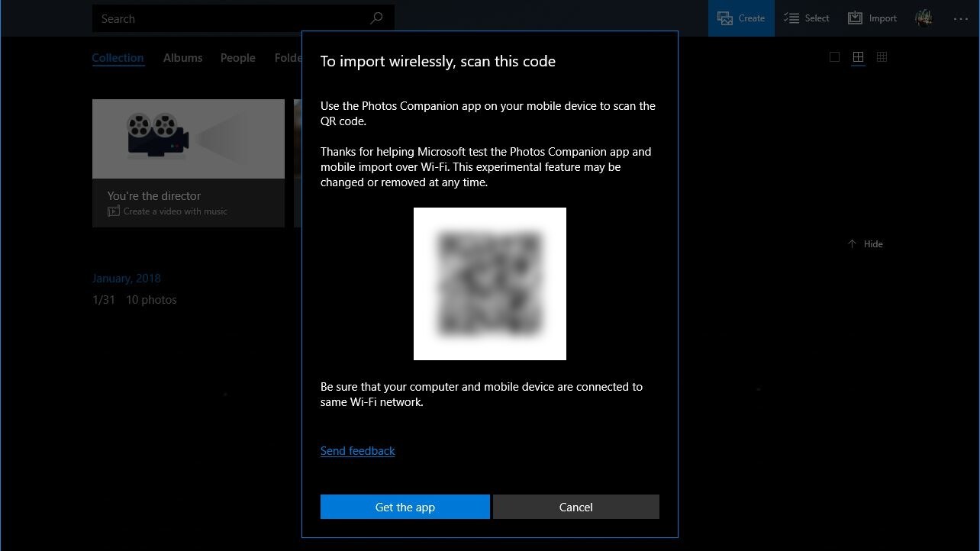Click the Get the app button
Screen dimensions: 980x551
tap(405, 507)
